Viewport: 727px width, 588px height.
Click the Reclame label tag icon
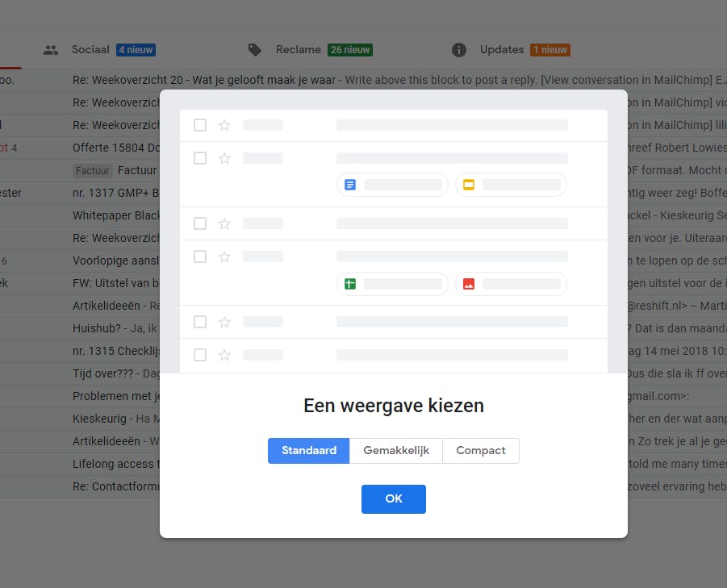(255, 49)
